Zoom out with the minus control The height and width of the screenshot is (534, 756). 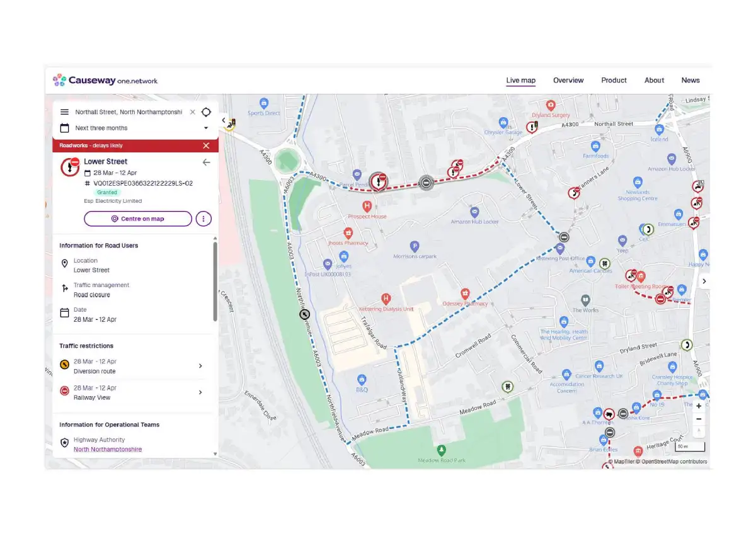tap(698, 418)
